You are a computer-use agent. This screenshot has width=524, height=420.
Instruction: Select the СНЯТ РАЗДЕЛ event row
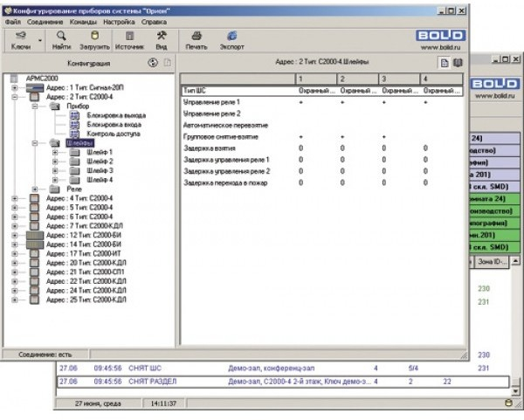coord(262,382)
